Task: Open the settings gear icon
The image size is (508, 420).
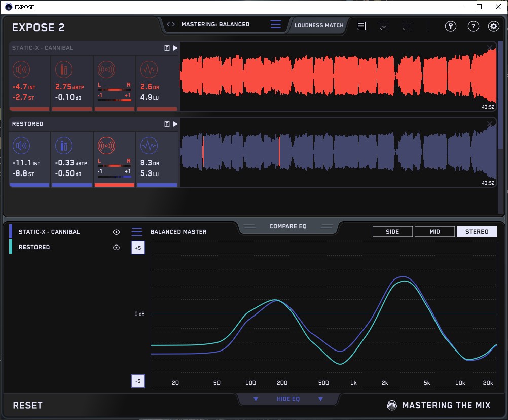Action: click(494, 26)
